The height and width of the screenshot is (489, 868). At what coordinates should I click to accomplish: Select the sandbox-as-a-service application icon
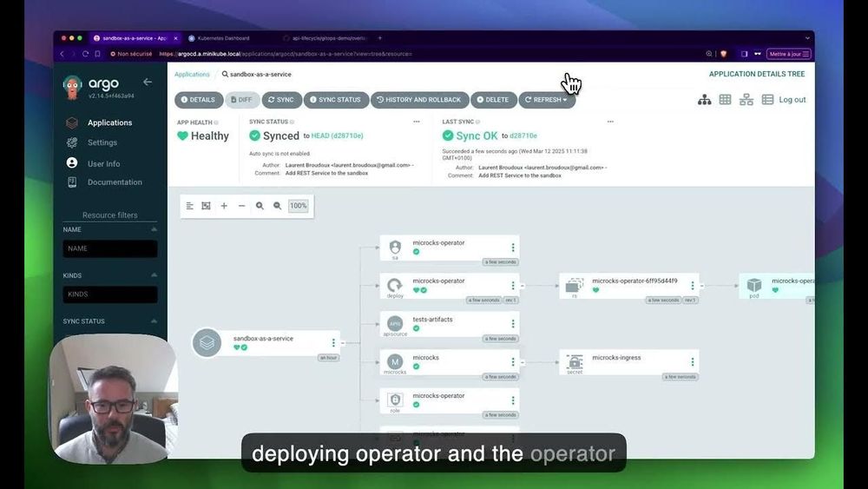[x=207, y=343]
